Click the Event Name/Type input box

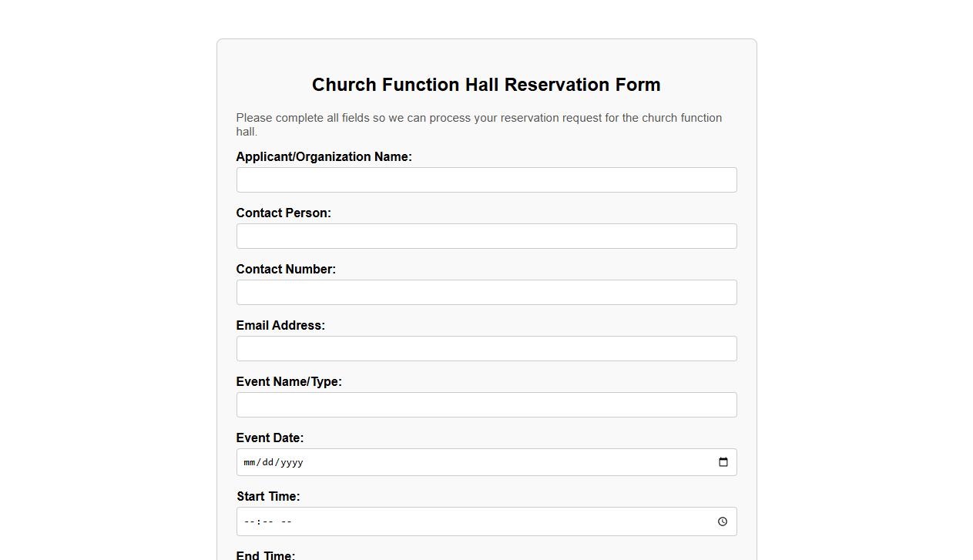click(486, 404)
